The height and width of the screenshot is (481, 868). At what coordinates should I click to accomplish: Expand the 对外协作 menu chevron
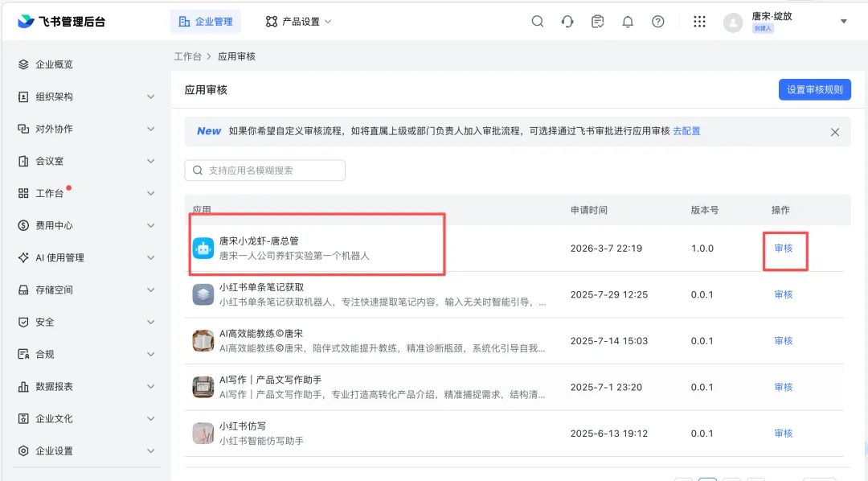pyautogui.click(x=150, y=129)
